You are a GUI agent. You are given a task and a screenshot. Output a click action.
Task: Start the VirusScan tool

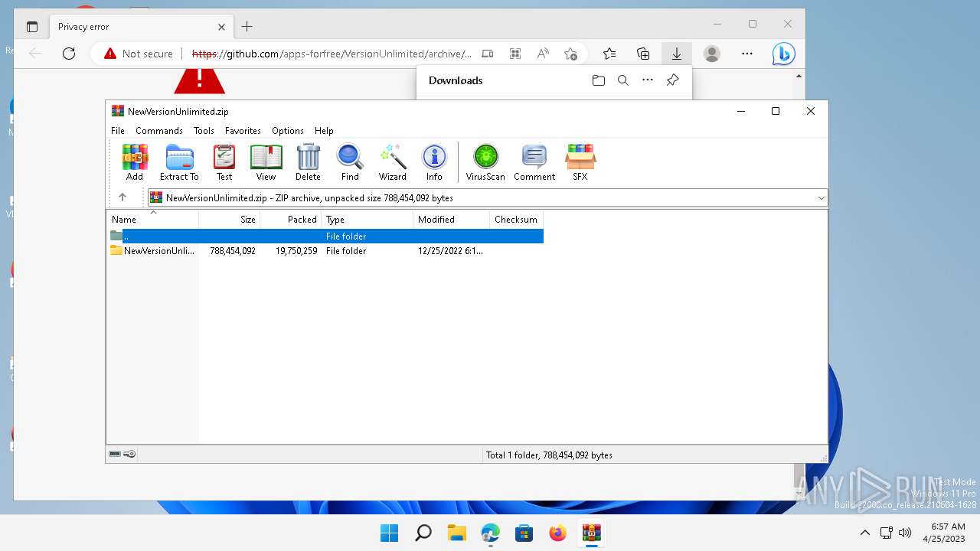tap(485, 162)
